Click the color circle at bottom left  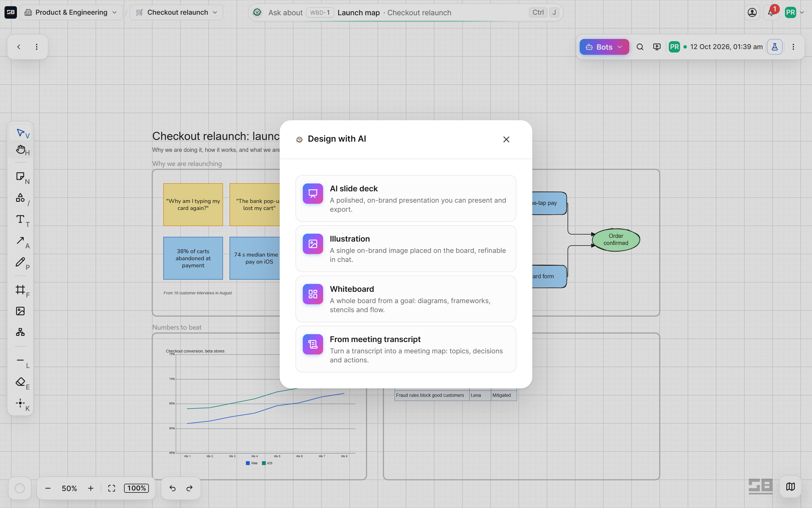20,488
